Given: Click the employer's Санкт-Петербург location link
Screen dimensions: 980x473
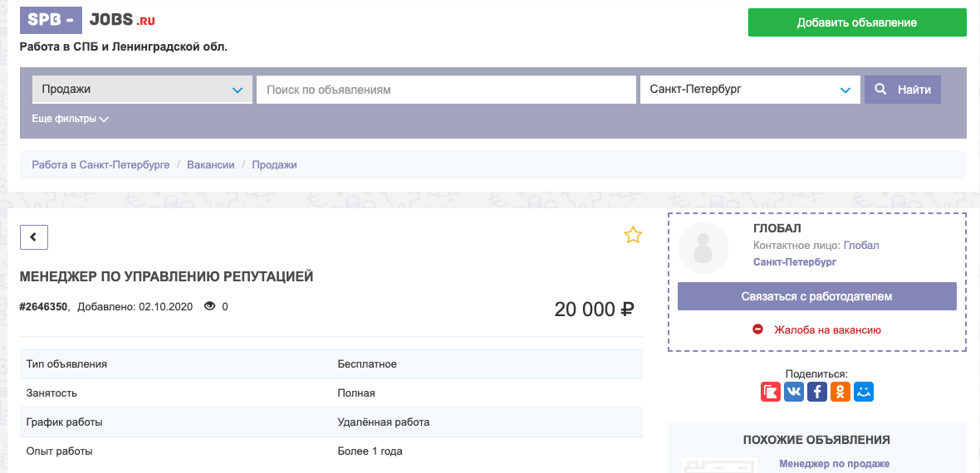Looking at the screenshot, I should [x=795, y=262].
